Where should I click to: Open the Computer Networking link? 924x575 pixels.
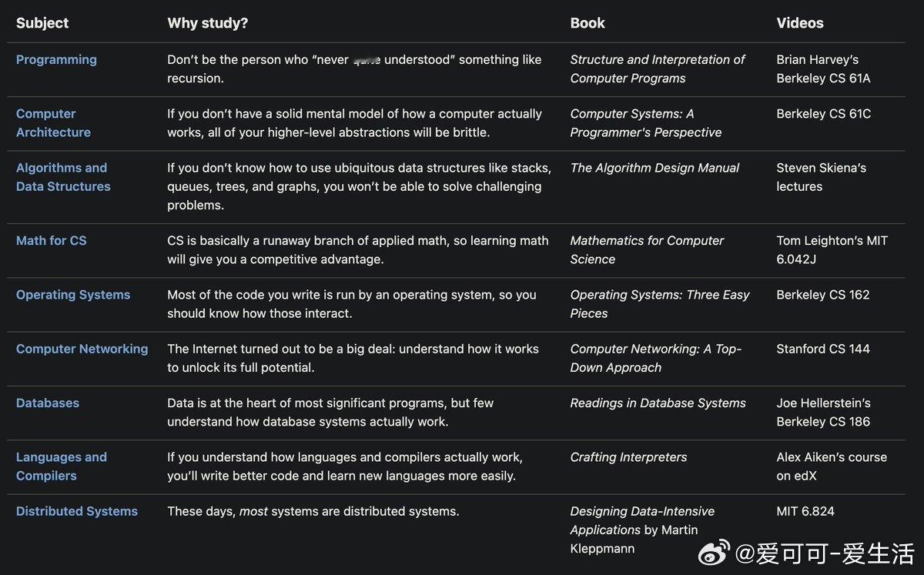point(82,349)
